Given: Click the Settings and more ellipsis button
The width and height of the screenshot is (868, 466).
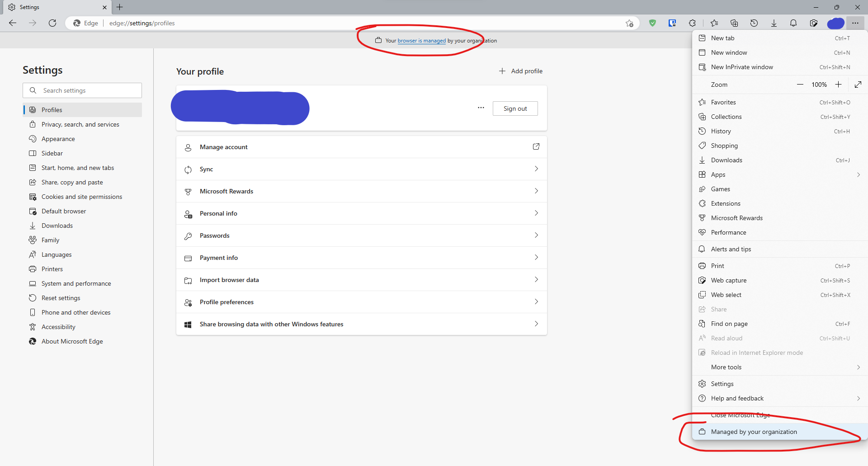Looking at the screenshot, I should click(855, 23).
